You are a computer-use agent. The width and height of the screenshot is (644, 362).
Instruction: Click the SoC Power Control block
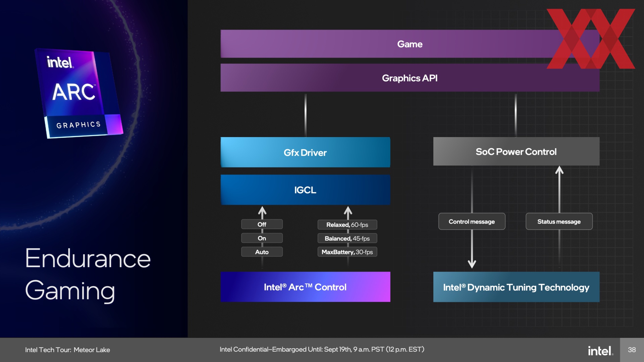click(516, 152)
